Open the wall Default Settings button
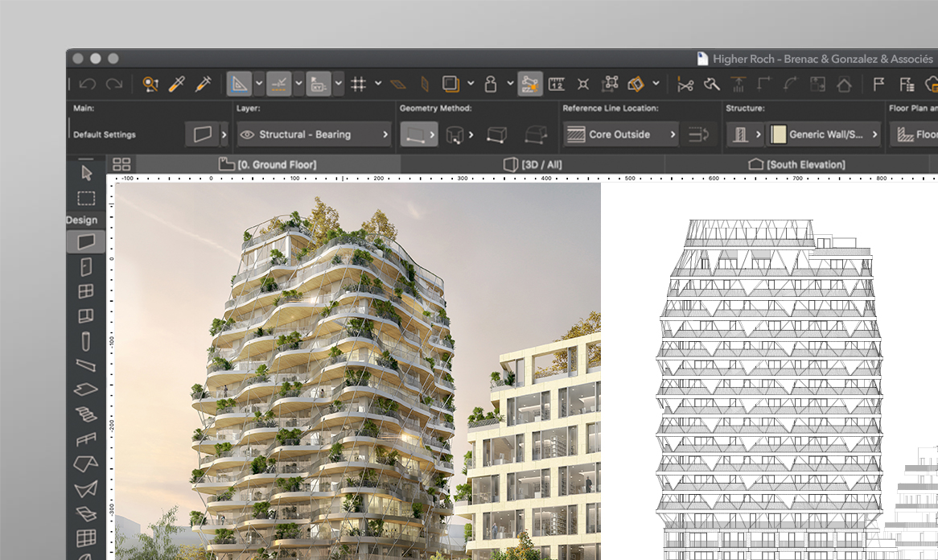This screenshot has width=938, height=560. 202,134
